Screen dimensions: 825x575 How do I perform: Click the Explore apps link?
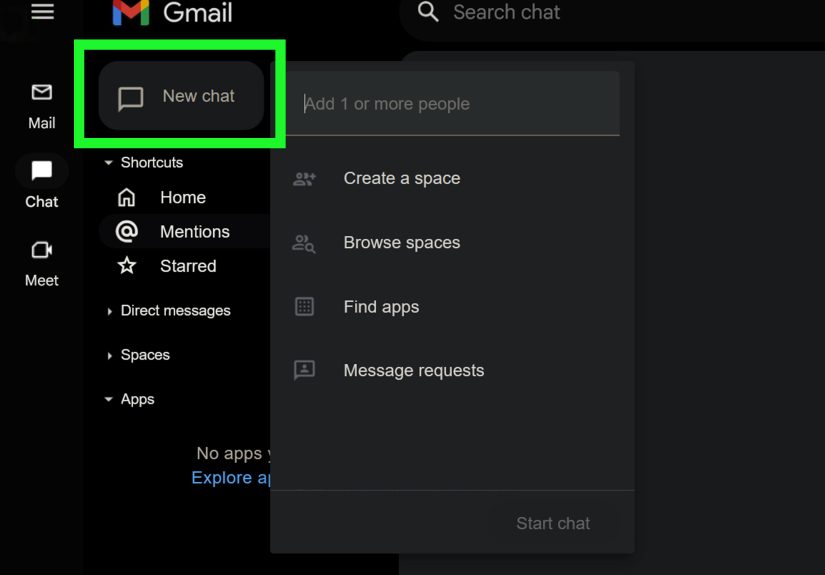pos(231,478)
